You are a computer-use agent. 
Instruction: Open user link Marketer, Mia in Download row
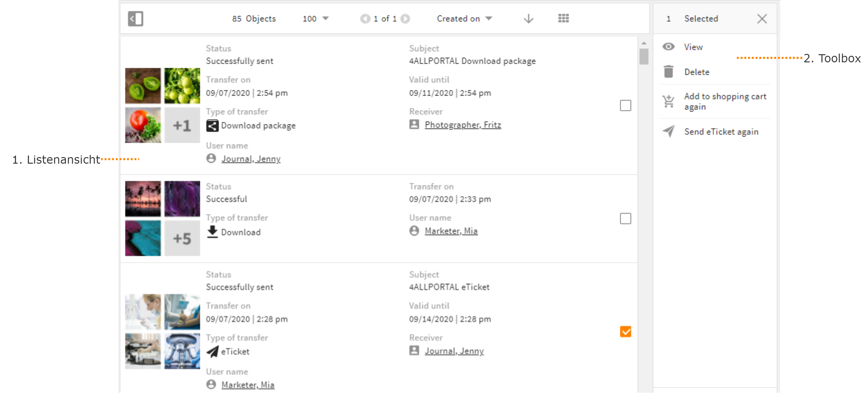451,231
